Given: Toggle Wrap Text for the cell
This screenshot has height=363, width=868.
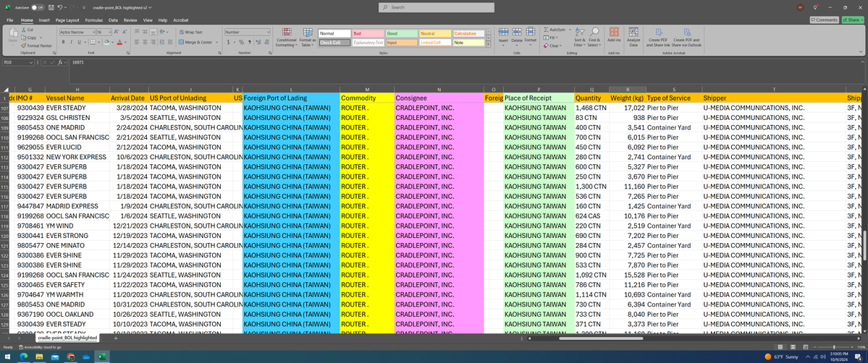Looking at the screenshot, I should [x=190, y=33].
